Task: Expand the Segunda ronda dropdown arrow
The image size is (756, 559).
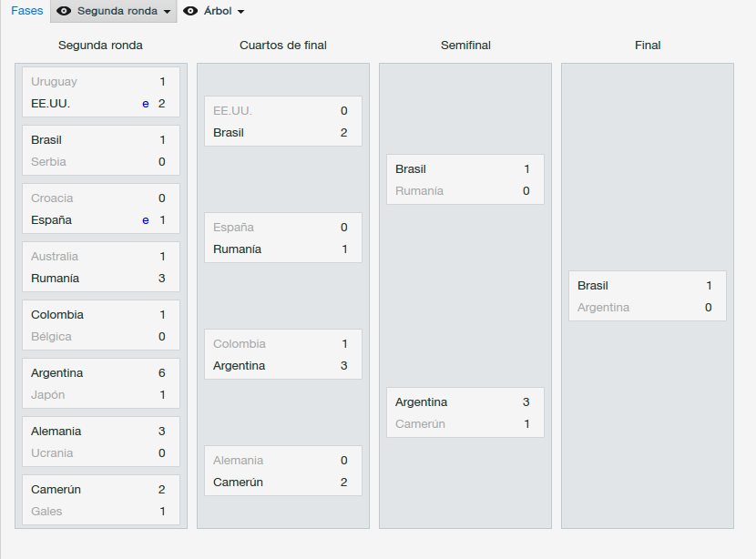Action: tap(168, 12)
